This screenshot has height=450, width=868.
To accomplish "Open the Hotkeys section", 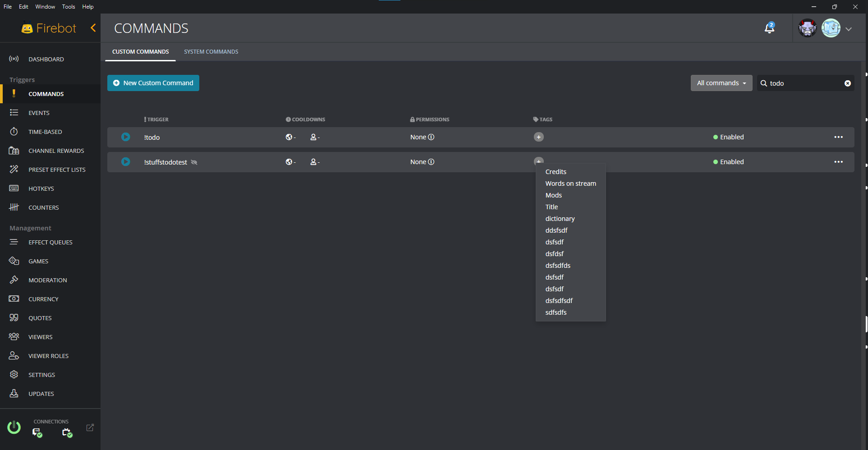I will (41, 188).
